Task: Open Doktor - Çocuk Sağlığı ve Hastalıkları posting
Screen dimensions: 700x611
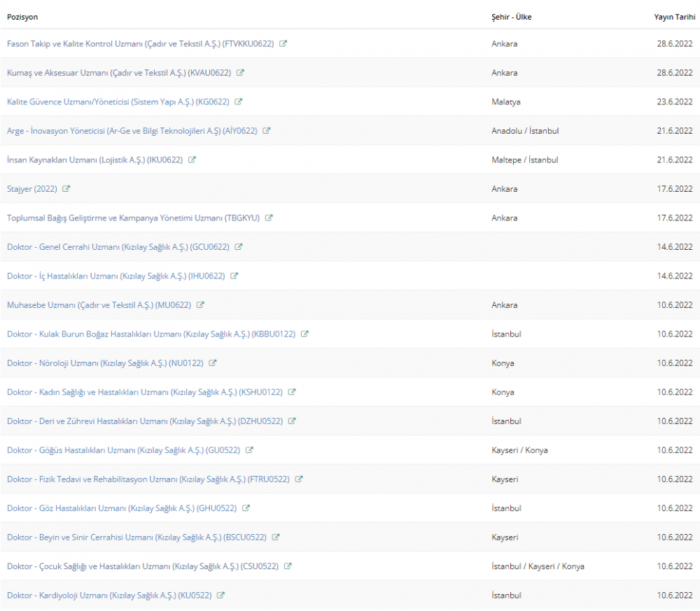Action: [143, 566]
